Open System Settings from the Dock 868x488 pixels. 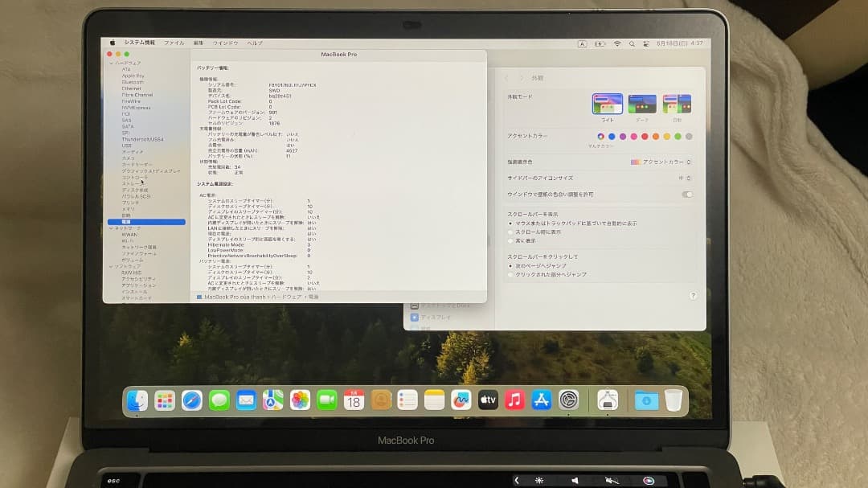tap(568, 400)
